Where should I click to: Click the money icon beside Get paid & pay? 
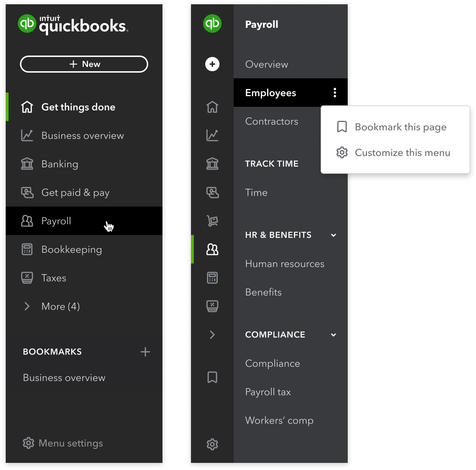[27, 192]
